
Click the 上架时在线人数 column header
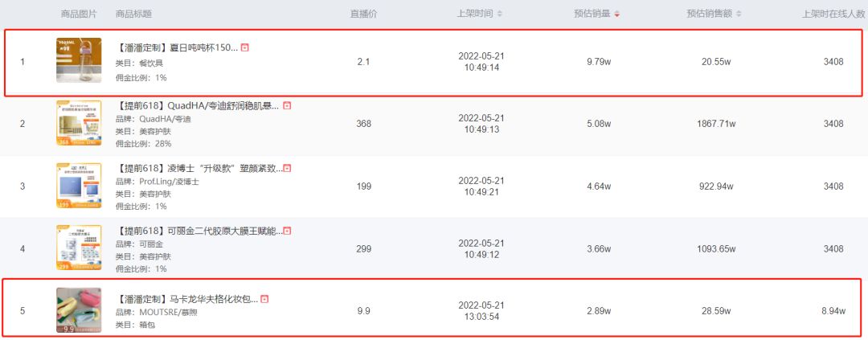(x=833, y=14)
